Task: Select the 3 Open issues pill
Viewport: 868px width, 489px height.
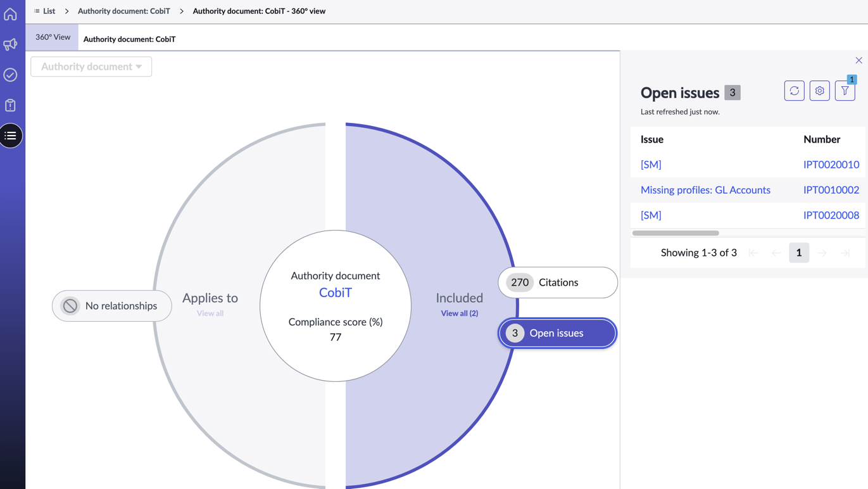Action: point(558,333)
